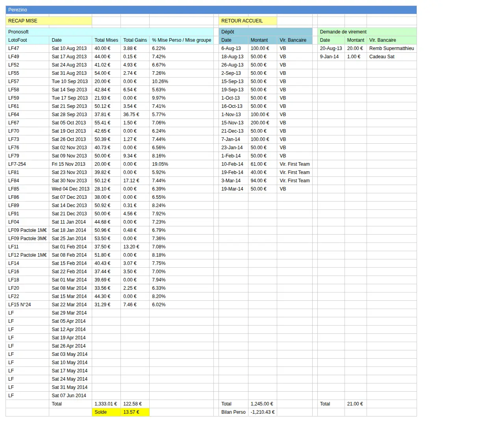Select the LF12 Pactole 1M€ cell

[28, 255]
